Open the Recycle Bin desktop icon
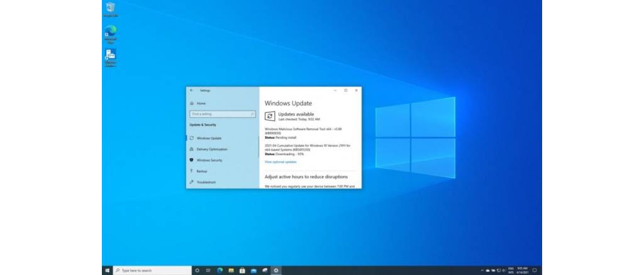 pyautogui.click(x=111, y=9)
